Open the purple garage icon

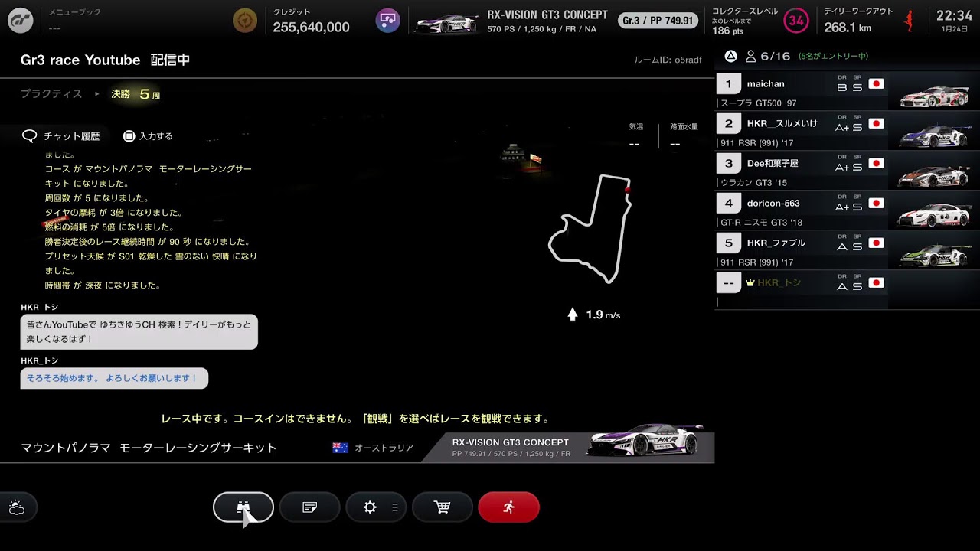point(388,21)
